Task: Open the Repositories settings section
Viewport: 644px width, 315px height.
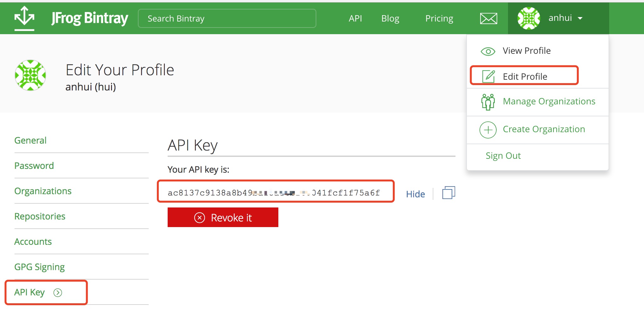Action: coord(40,216)
